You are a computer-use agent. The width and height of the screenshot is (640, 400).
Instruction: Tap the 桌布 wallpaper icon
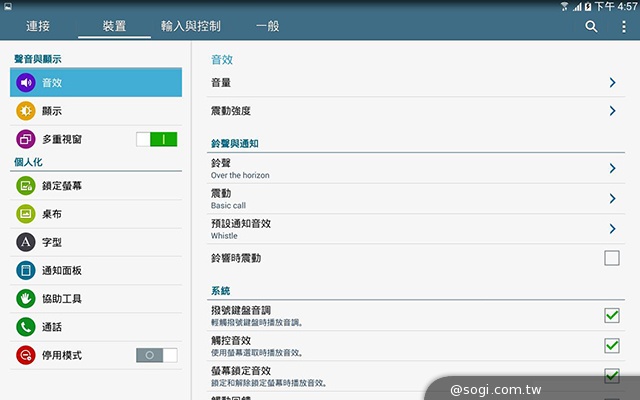pyautogui.click(x=26, y=214)
